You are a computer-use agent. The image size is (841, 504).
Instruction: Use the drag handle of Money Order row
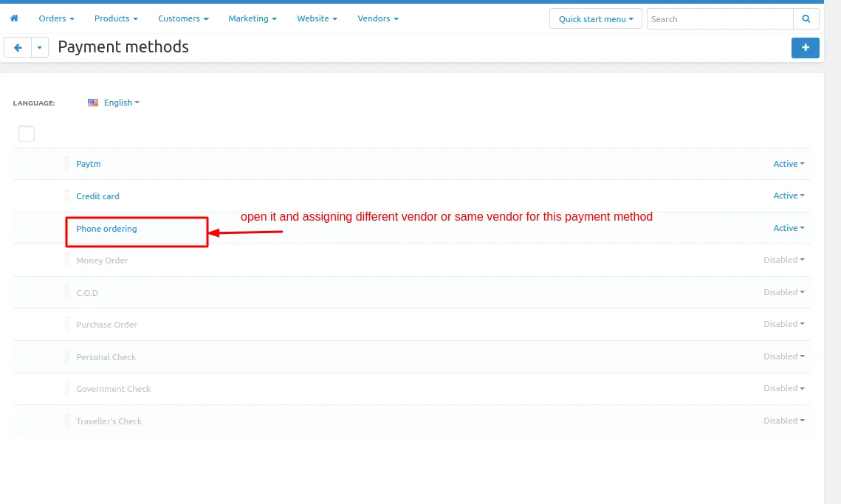tap(67, 260)
